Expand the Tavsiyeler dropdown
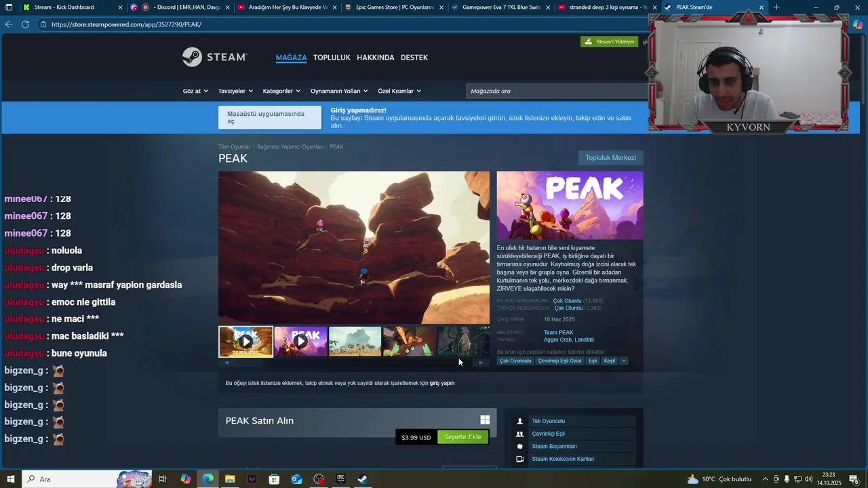This screenshot has width=868, height=488. [235, 91]
